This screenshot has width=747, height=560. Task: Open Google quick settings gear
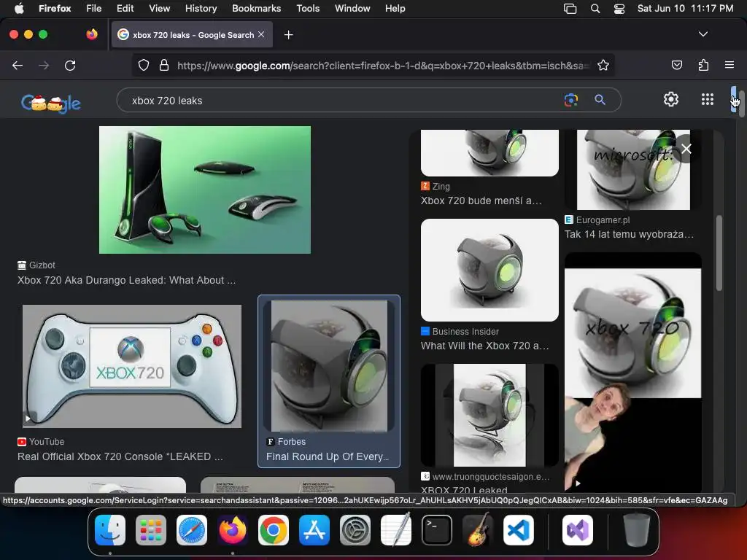pyautogui.click(x=671, y=99)
